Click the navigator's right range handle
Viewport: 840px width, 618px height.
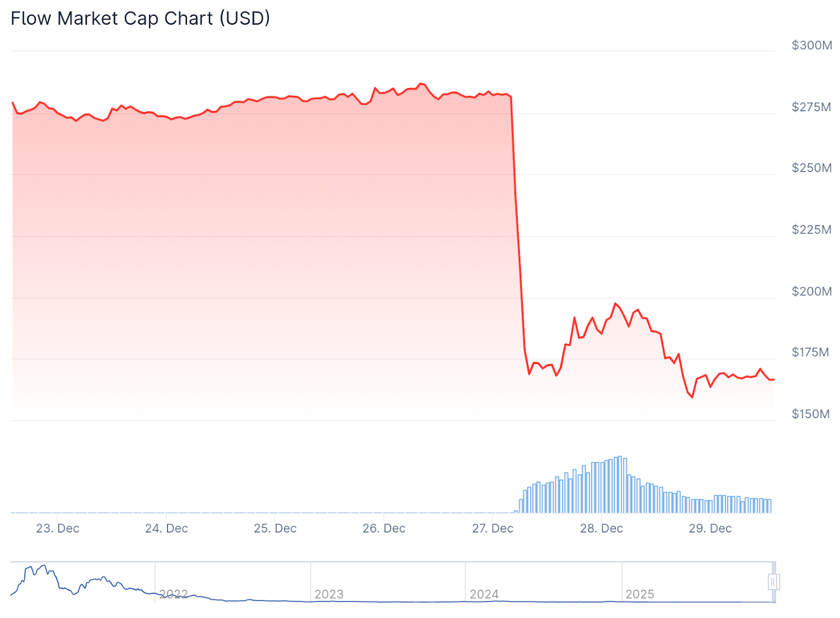tap(773, 582)
